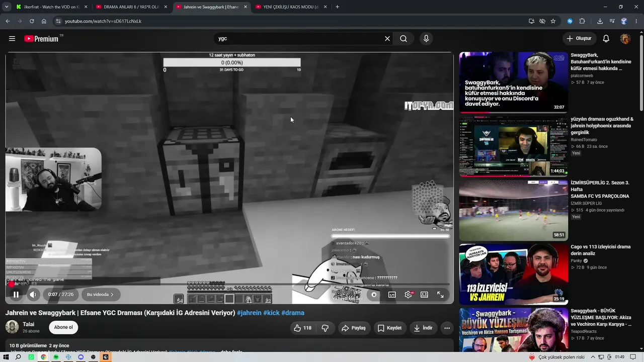The width and height of the screenshot is (644, 362).
Task: Open the YouTube guide hamburger menu
Action: [x=12, y=39]
